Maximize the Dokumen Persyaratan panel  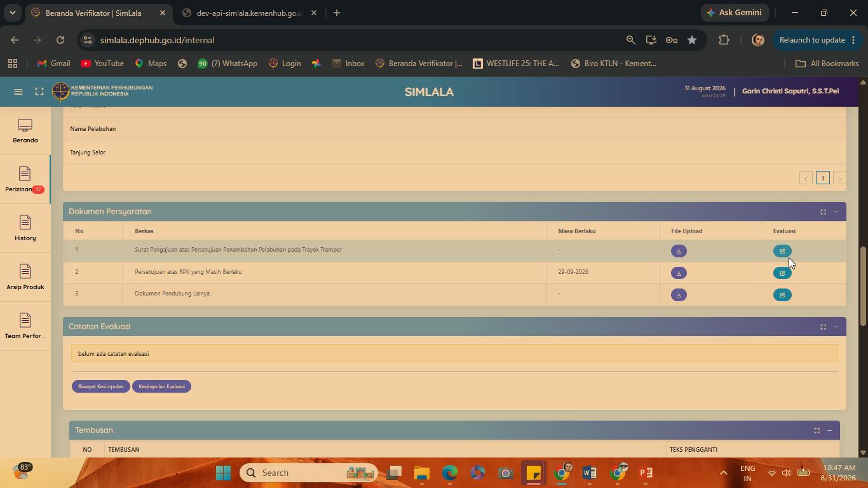tap(823, 212)
